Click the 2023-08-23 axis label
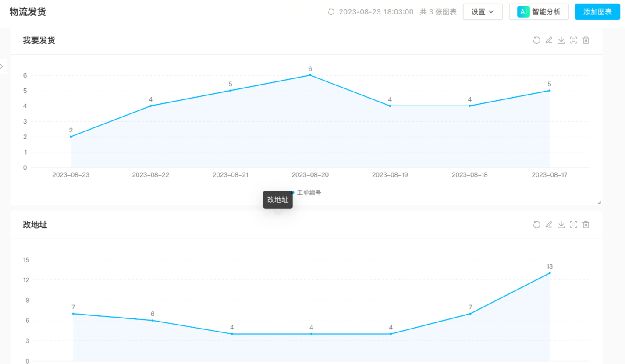Image resolution: width=625 pixels, height=364 pixels. (71, 175)
